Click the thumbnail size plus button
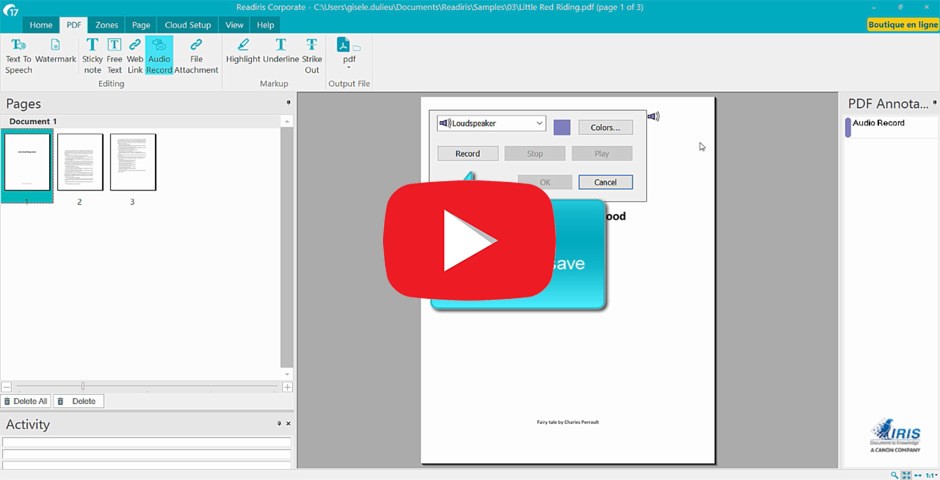The width and height of the screenshot is (940, 480). click(x=287, y=387)
